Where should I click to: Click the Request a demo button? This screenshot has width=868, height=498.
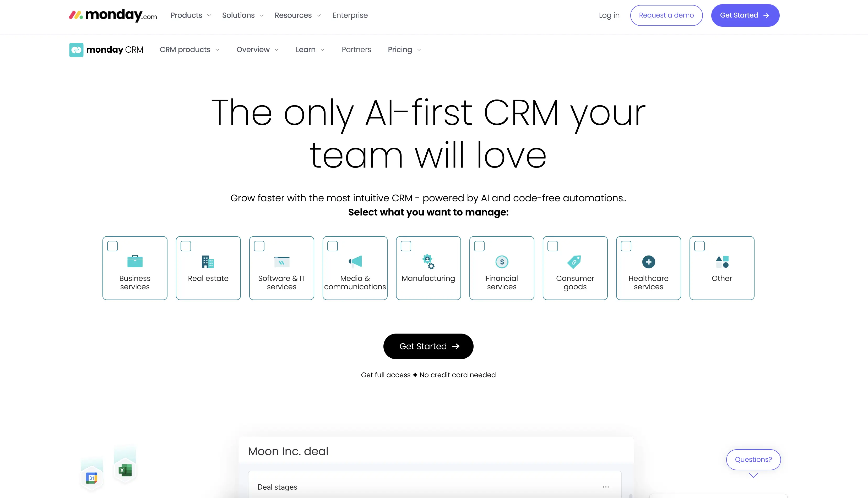(666, 15)
